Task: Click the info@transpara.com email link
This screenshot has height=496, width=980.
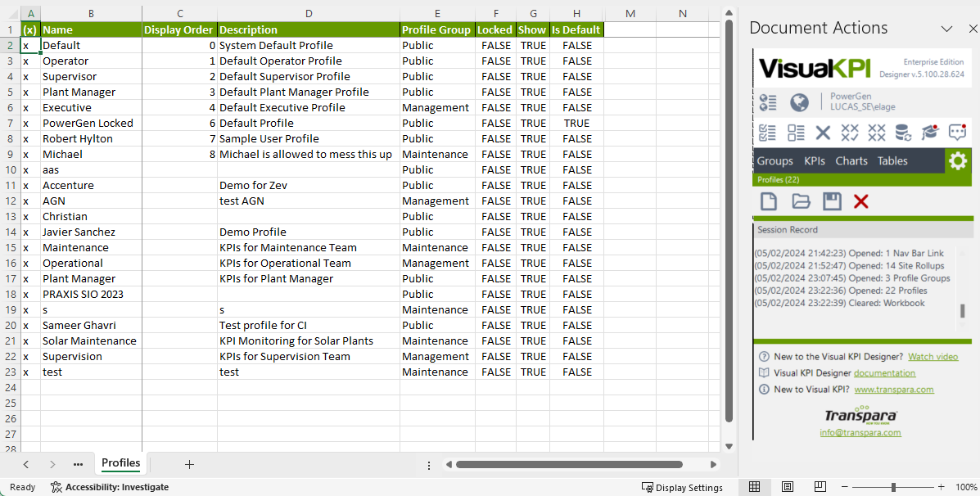Action: [x=860, y=433]
